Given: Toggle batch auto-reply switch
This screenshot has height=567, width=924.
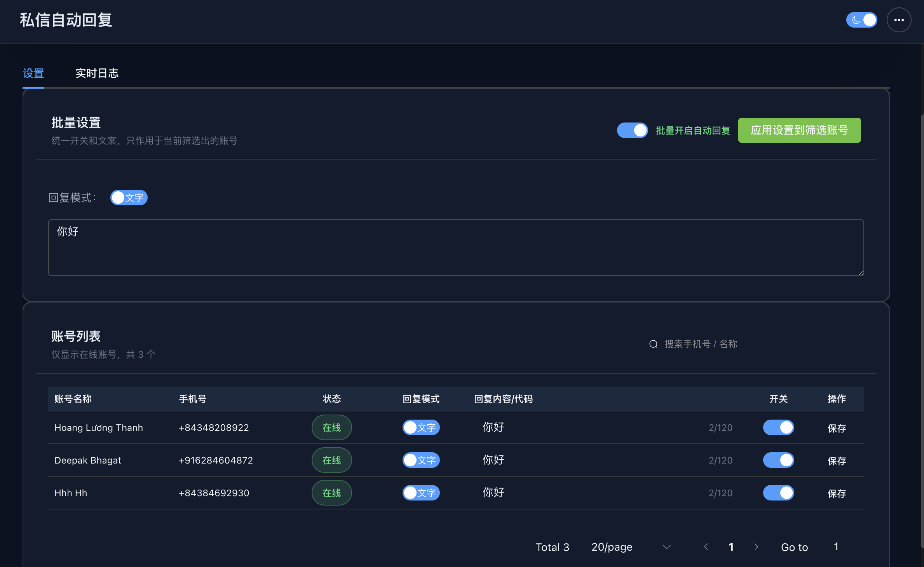Looking at the screenshot, I should tap(632, 130).
